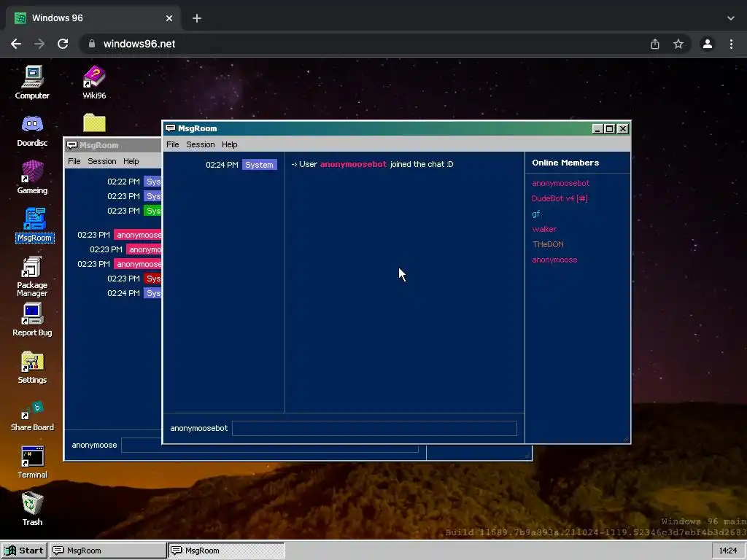Click the 14:24 taskbar clock
747x560 pixels.
pyautogui.click(x=728, y=551)
